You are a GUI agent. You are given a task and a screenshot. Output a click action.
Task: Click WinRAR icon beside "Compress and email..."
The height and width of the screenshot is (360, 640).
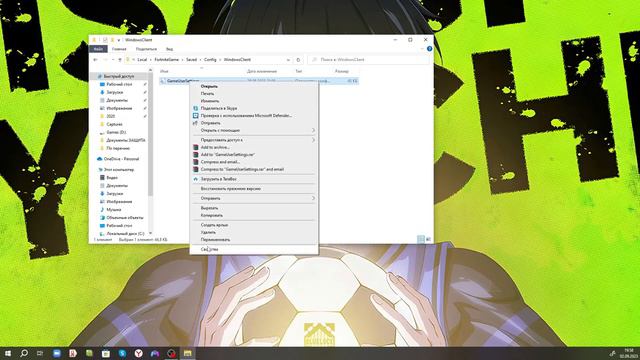[x=196, y=162]
